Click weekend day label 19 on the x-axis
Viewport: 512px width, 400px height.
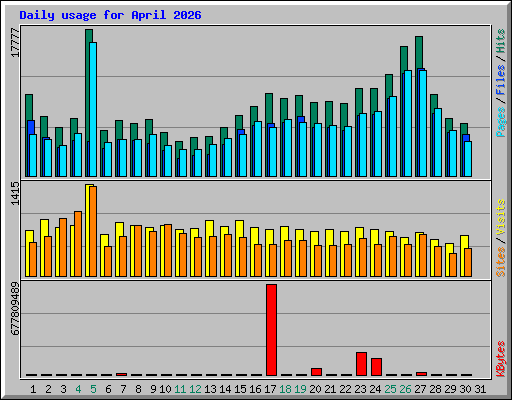pyautogui.click(x=300, y=389)
